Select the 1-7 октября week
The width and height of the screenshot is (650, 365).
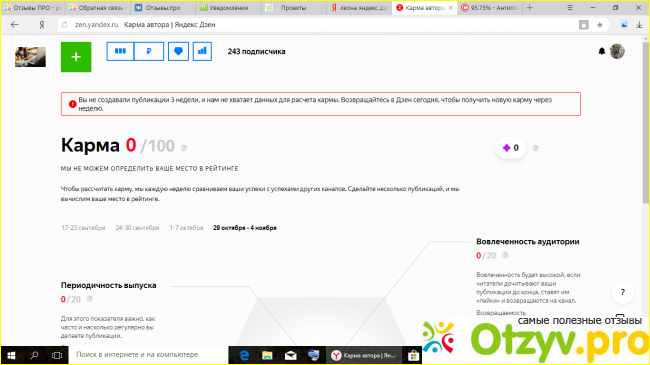pyautogui.click(x=186, y=228)
